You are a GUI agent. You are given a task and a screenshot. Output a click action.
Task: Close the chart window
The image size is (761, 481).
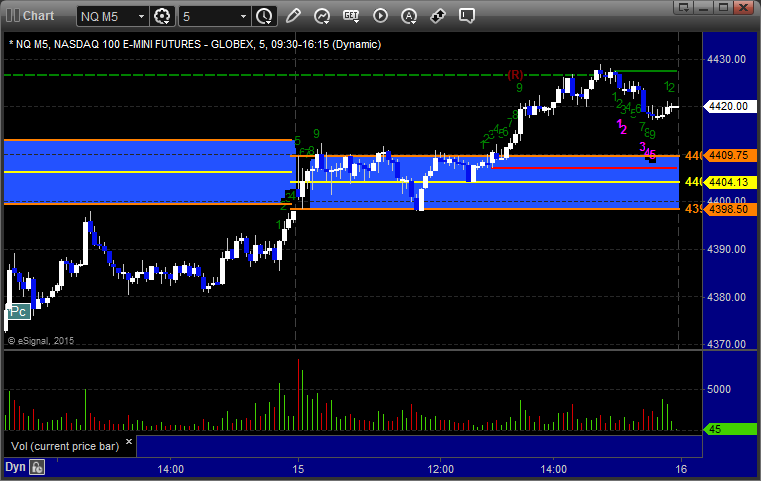tap(743, 7)
